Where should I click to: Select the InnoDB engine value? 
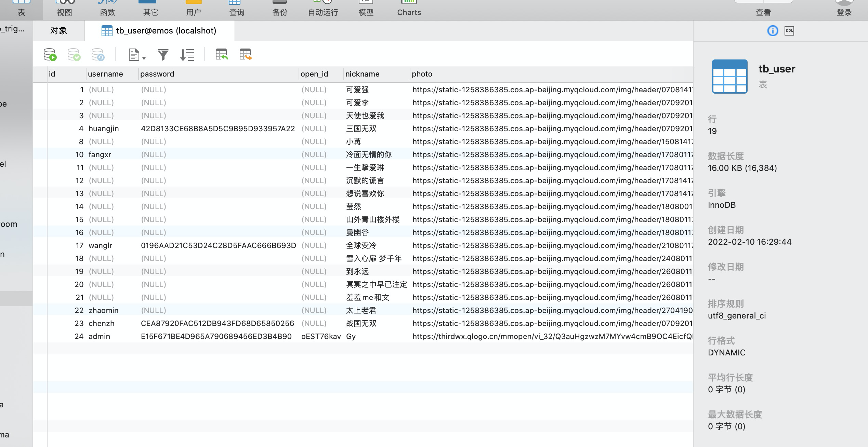click(x=722, y=205)
